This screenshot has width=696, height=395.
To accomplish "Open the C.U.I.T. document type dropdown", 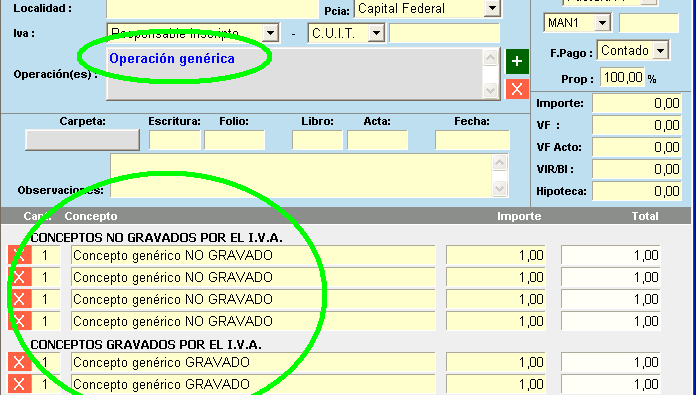I will (376, 33).
